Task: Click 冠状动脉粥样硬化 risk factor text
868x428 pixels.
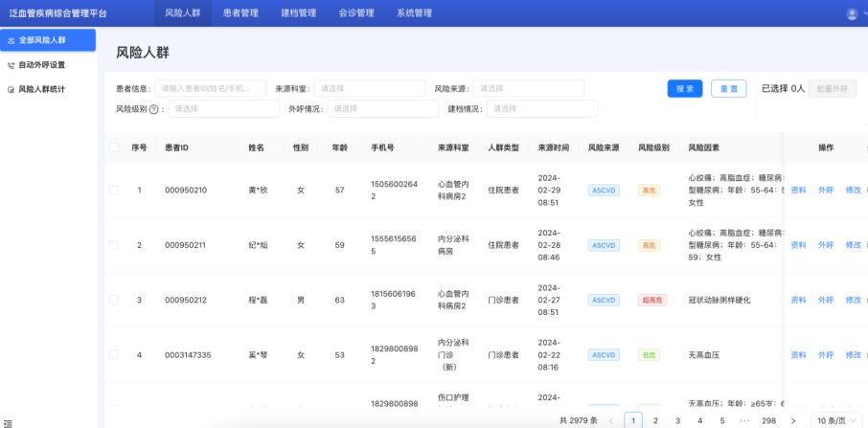Action: pyautogui.click(x=720, y=300)
